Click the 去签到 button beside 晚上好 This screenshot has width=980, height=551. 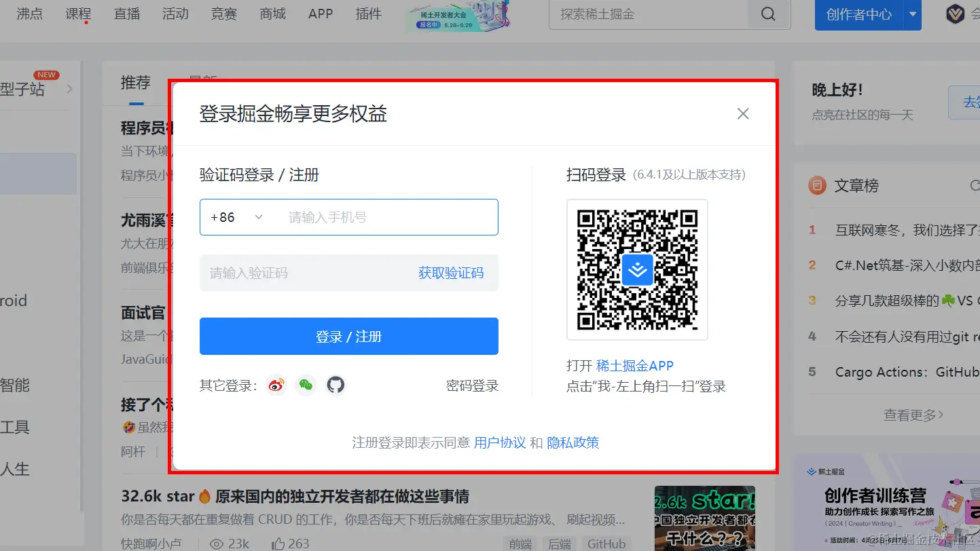coord(964,102)
